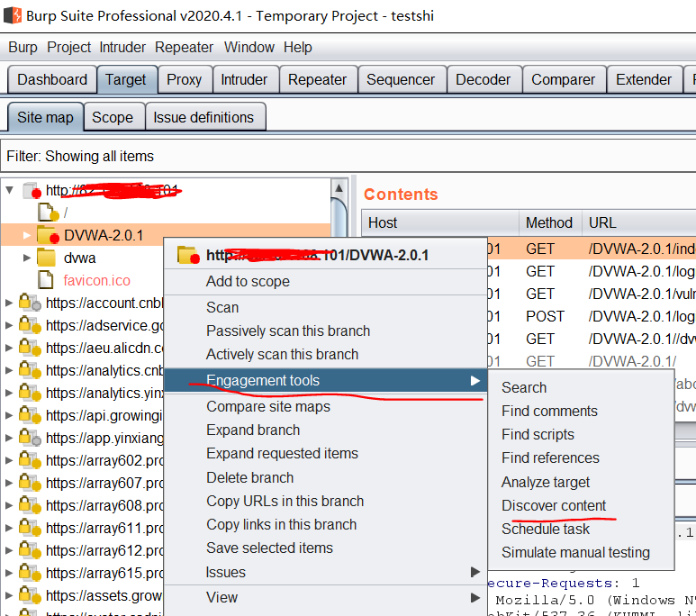The image size is (696, 616).
Task: Sort by the URL column header
Action: [x=638, y=222]
